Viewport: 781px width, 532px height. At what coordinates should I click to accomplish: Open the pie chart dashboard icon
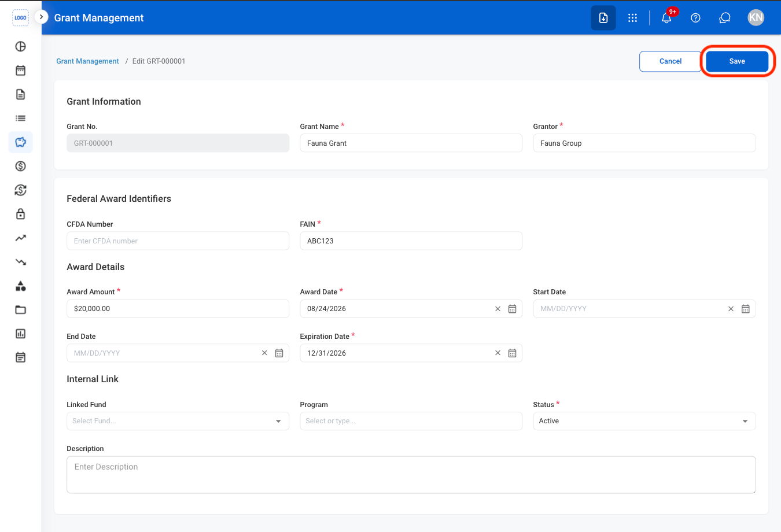20,46
